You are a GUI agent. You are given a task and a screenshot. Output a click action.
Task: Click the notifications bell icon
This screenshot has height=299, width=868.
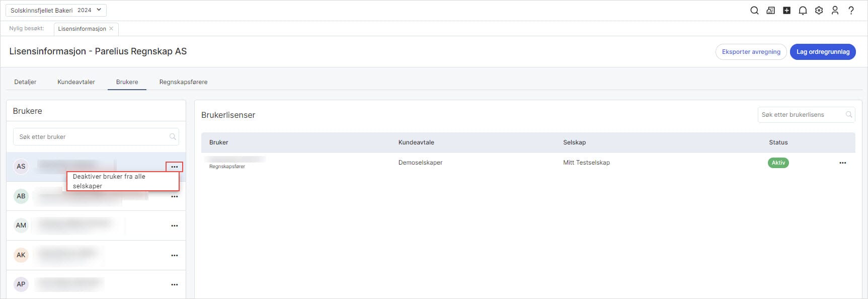(x=803, y=11)
